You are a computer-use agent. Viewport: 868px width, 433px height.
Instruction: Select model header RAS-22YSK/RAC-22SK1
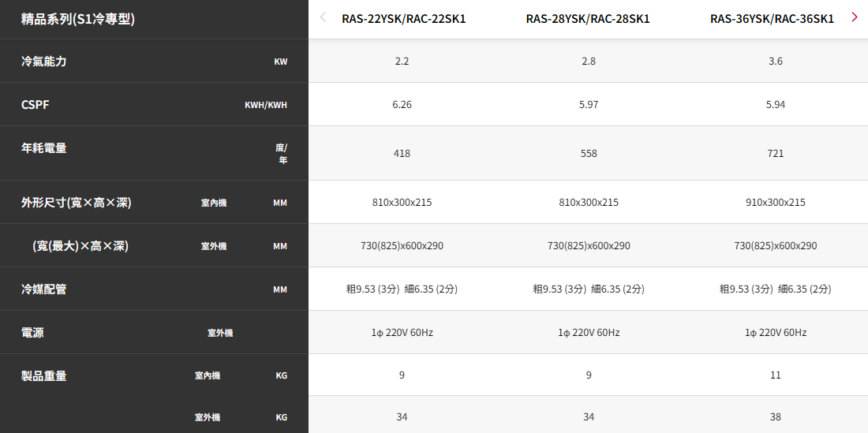pos(403,20)
